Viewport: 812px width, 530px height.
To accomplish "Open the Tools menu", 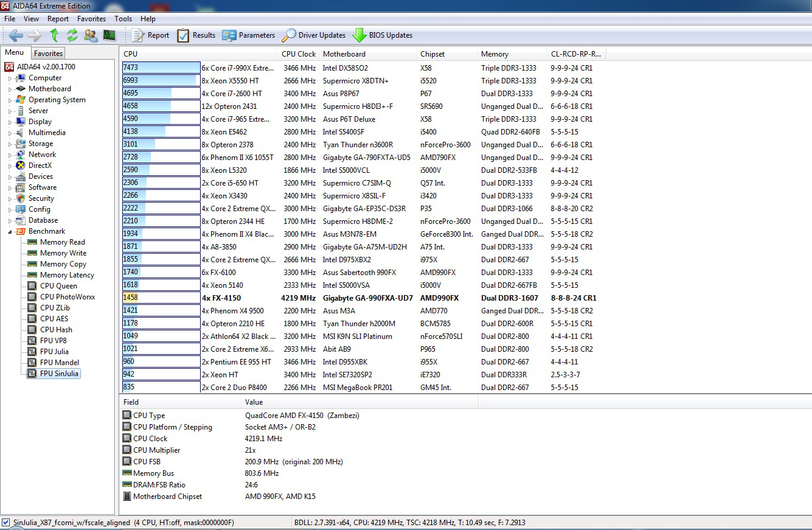I will [123, 19].
